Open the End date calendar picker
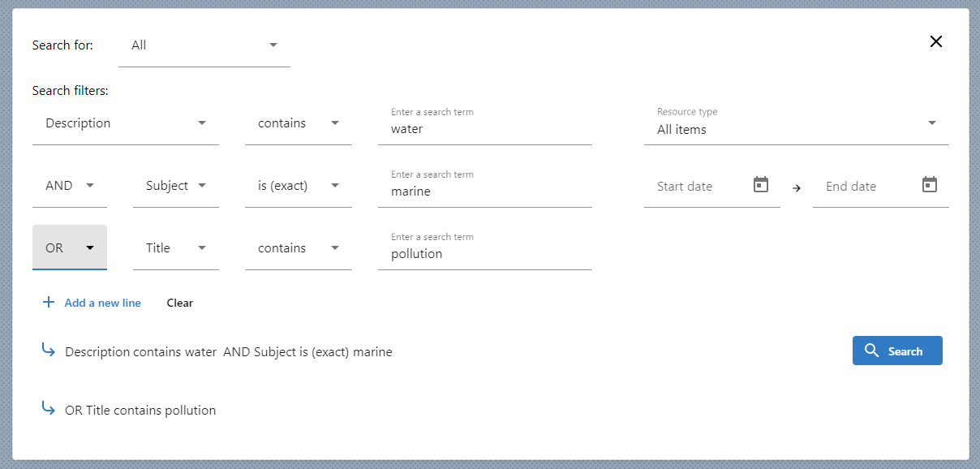Screen dimensions: 980x469 (x=929, y=185)
